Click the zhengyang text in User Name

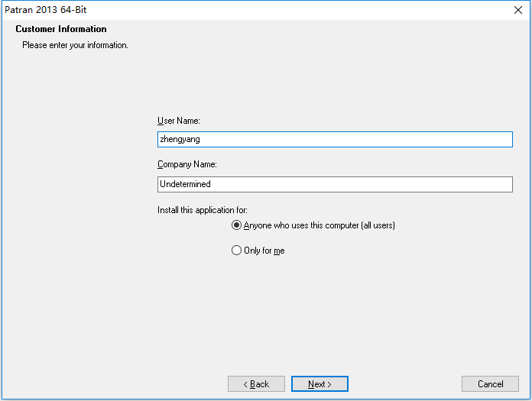pyautogui.click(x=180, y=139)
